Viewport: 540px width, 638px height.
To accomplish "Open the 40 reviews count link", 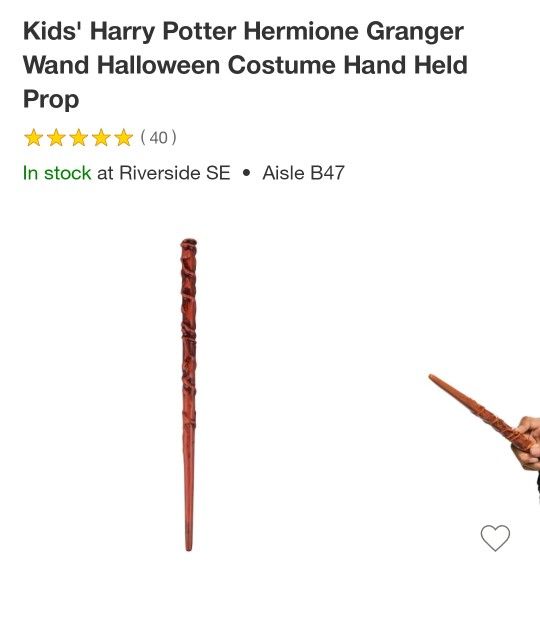I will point(159,138).
